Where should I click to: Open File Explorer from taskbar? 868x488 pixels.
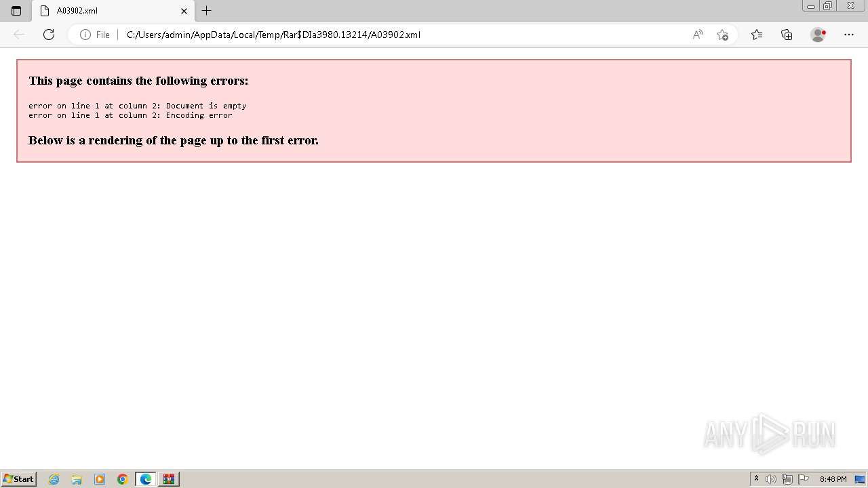77,479
